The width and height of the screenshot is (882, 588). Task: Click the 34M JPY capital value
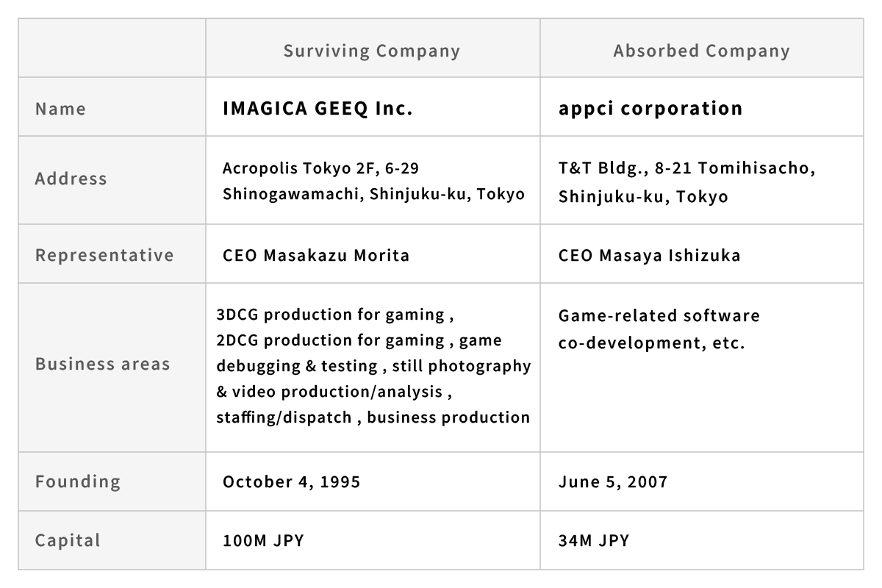(x=594, y=541)
